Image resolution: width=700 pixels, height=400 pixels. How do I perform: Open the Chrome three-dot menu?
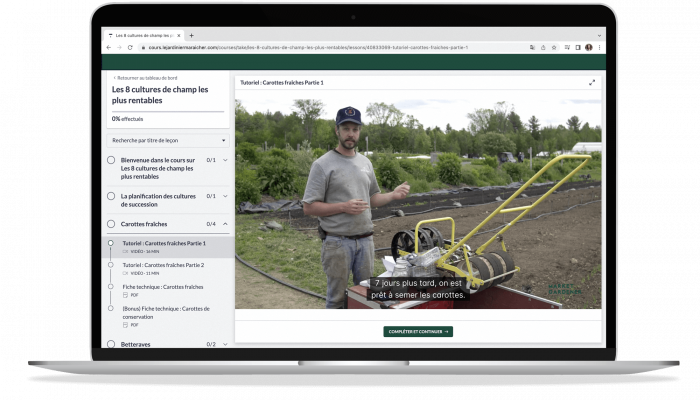(600, 47)
